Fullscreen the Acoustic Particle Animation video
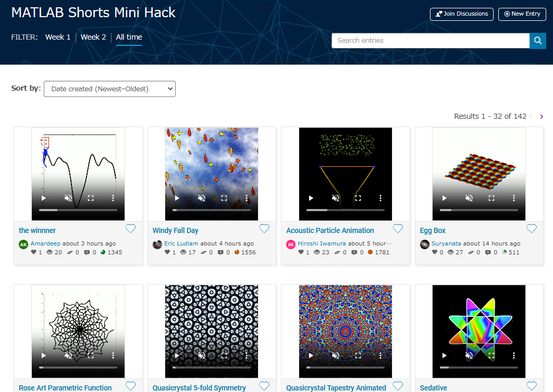 [358, 198]
